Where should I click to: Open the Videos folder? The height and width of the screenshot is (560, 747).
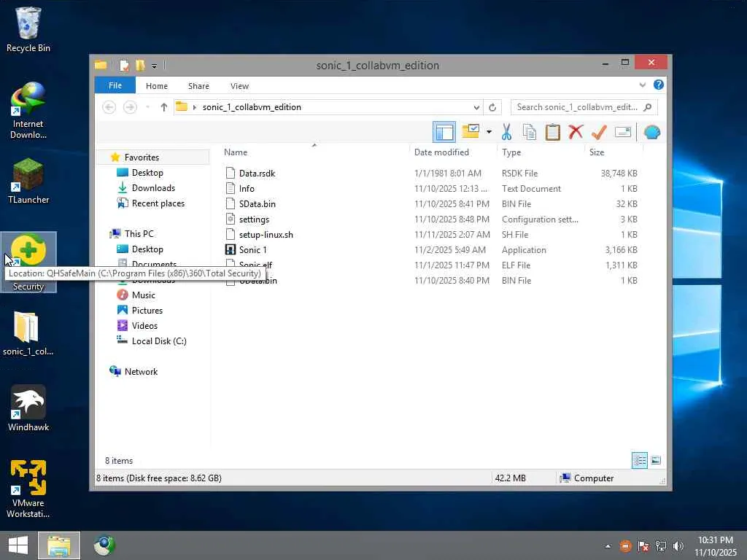point(144,326)
